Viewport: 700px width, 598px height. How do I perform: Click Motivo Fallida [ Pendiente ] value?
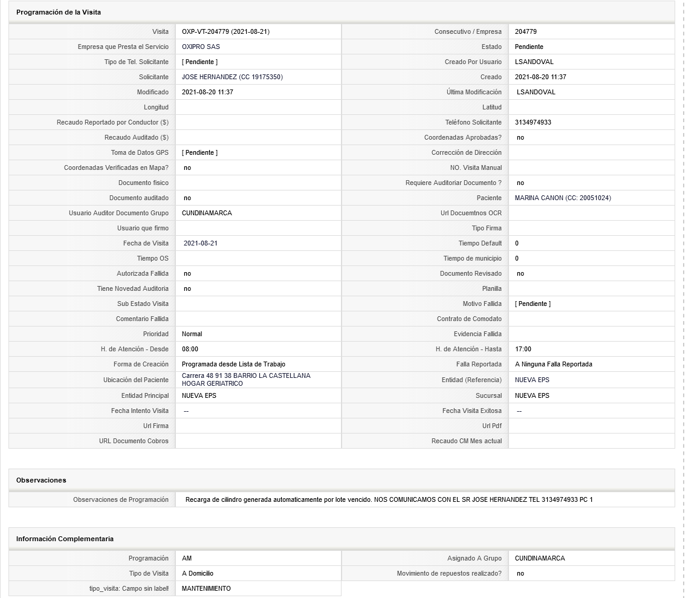[533, 304]
